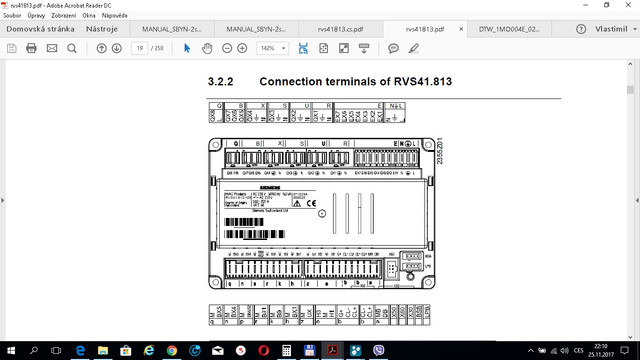Open the 142% zoom level dropdown
640x360 pixels.
coord(273,48)
